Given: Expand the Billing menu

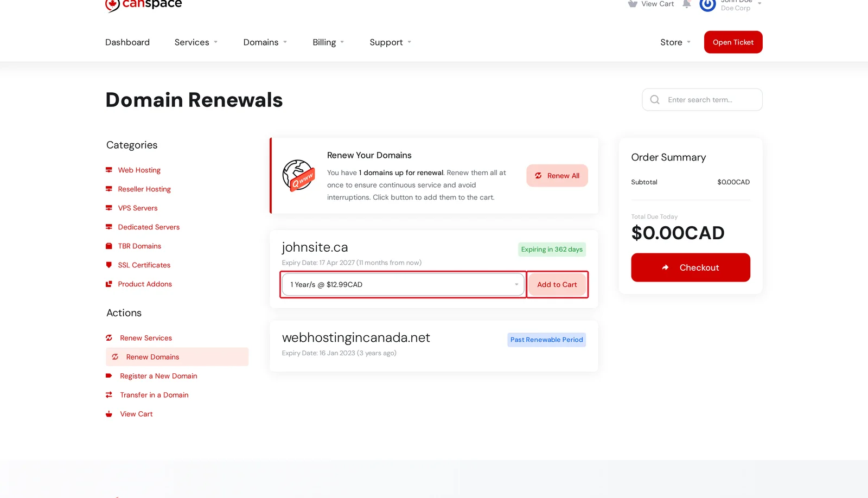Looking at the screenshot, I should coord(328,42).
